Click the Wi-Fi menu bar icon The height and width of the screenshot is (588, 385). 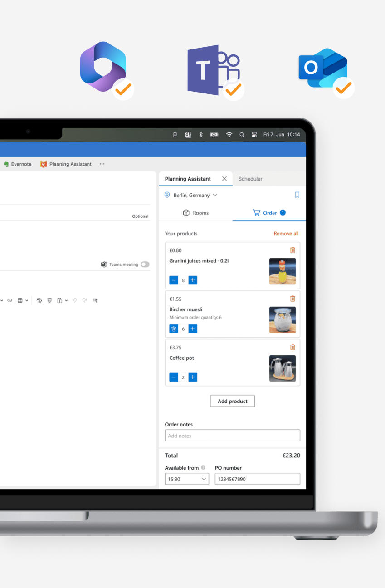229,135
